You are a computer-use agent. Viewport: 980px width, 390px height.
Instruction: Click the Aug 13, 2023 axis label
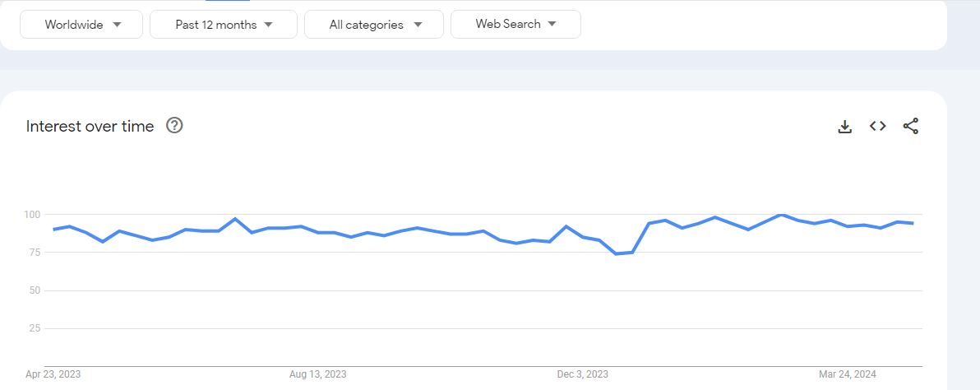[317, 374]
